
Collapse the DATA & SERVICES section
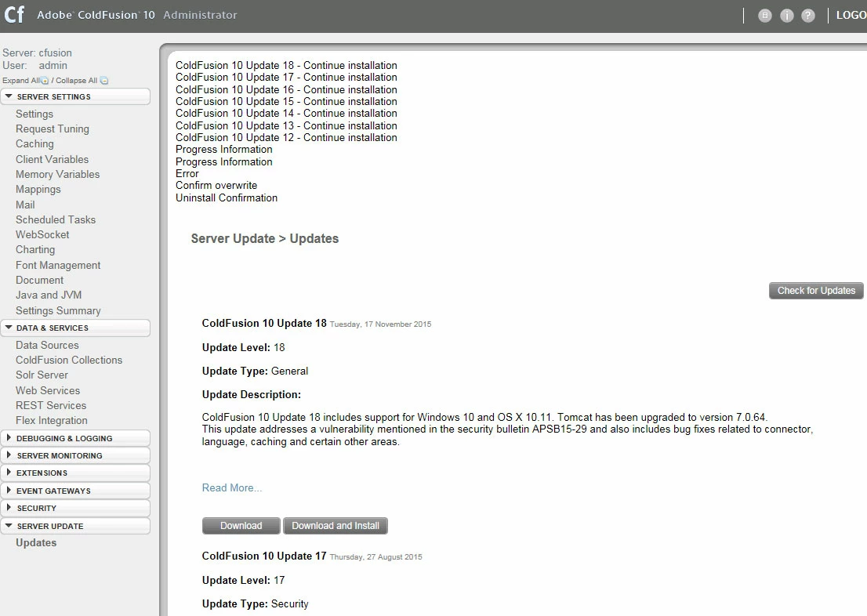pyautogui.click(x=75, y=328)
